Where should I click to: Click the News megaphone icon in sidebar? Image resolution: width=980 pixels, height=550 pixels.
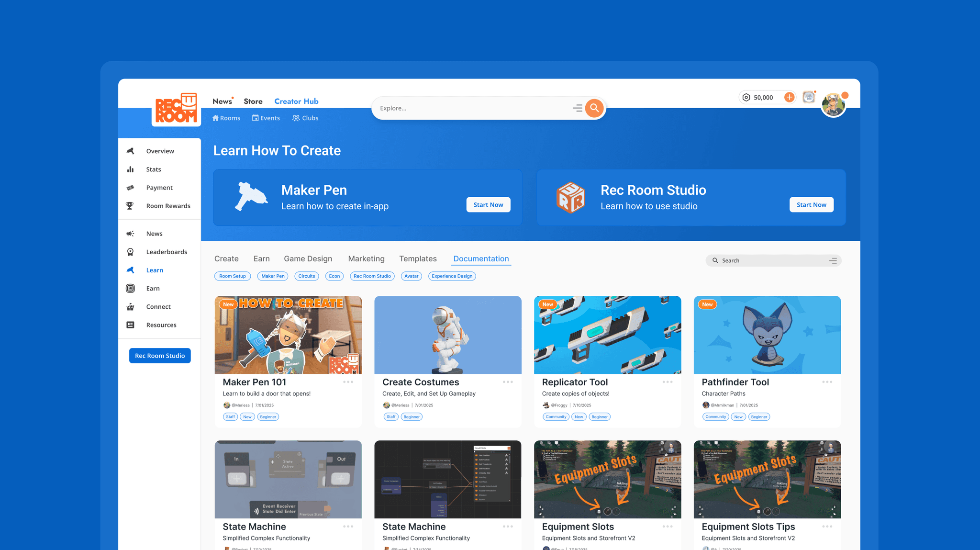pyautogui.click(x=130, y=234)
